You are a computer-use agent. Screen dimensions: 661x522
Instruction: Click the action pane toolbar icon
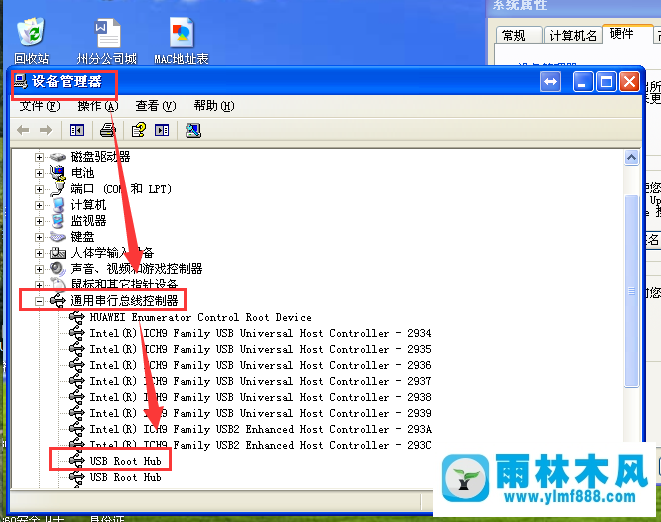[162, 130]
